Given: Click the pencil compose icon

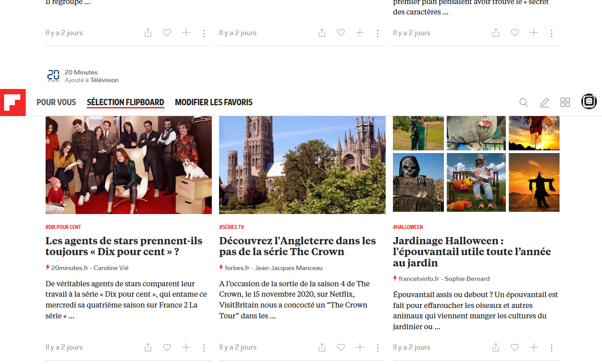Looking at the screenshot, I should [544, 103].
